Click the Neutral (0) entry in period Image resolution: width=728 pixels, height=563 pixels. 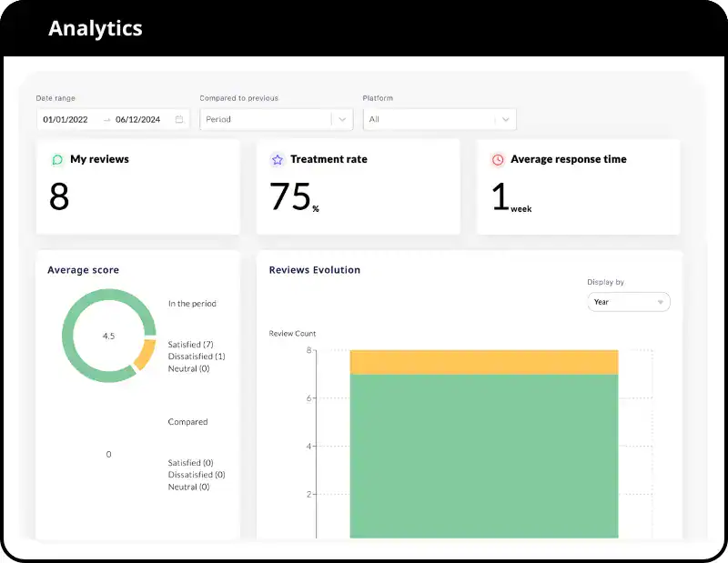(x=188, y=368)
